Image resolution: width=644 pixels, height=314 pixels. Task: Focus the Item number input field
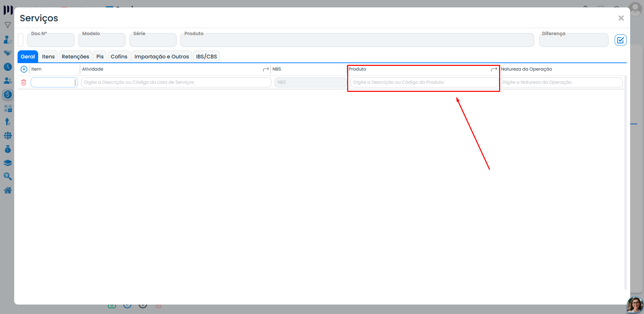click(x=54, y=82)
